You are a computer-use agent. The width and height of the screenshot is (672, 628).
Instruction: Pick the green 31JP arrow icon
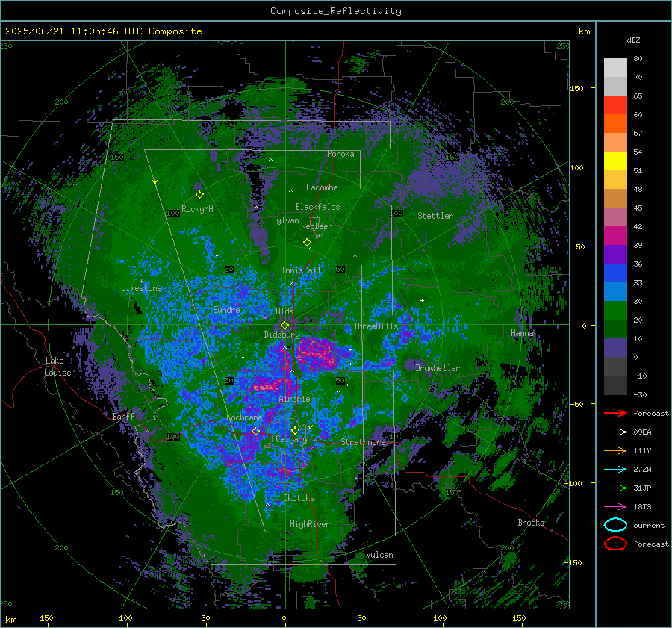(615, 488)
